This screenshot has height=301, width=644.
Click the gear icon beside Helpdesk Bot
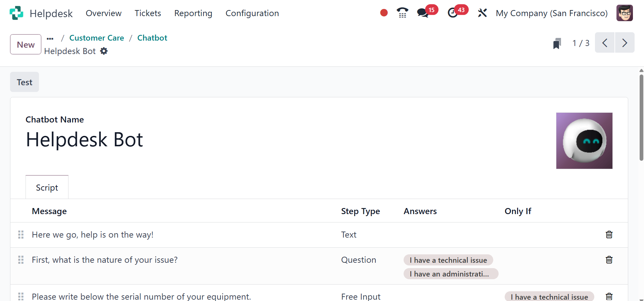(104, 51)
